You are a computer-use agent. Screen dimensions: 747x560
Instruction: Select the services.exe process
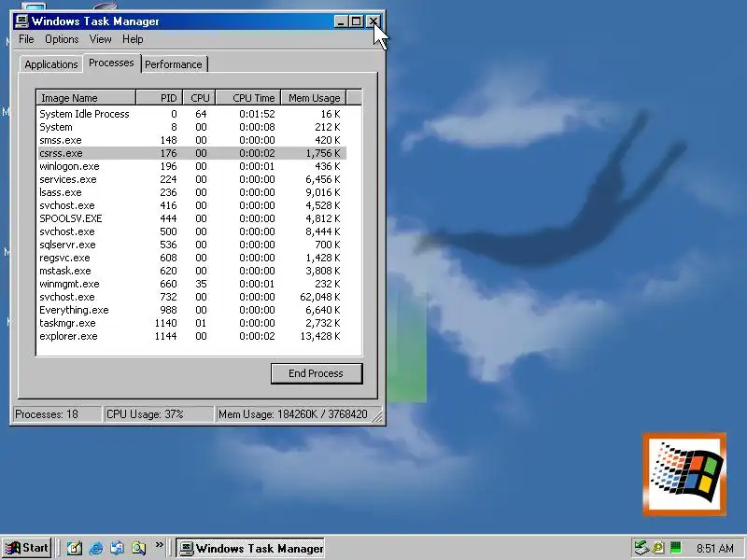click(192, 179)
